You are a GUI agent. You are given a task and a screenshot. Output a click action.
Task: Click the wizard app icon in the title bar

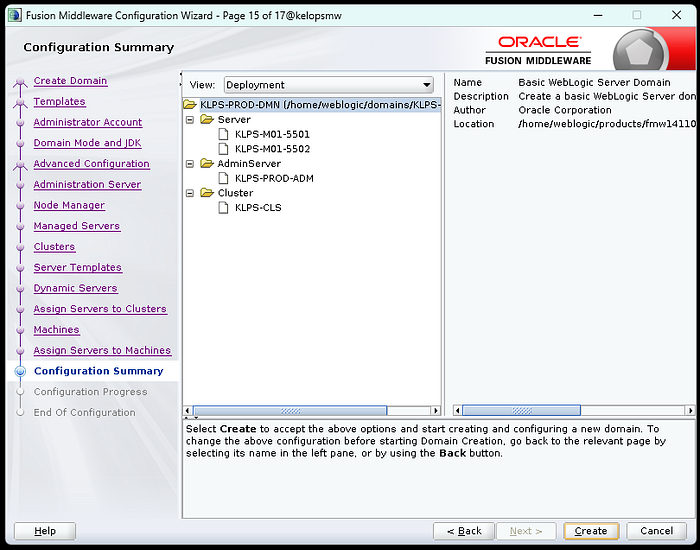point(14,15)
